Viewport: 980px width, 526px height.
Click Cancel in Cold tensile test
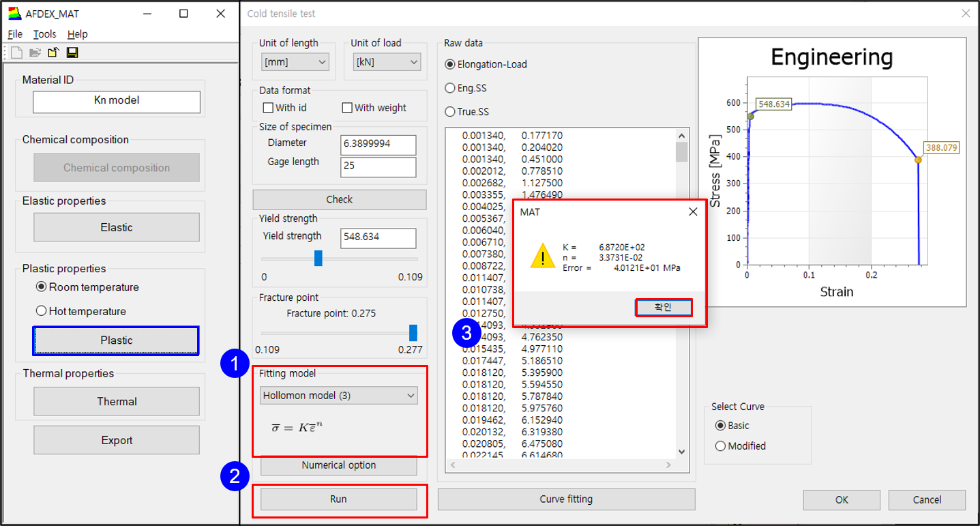pyautogui.click(x=927, y=500)
